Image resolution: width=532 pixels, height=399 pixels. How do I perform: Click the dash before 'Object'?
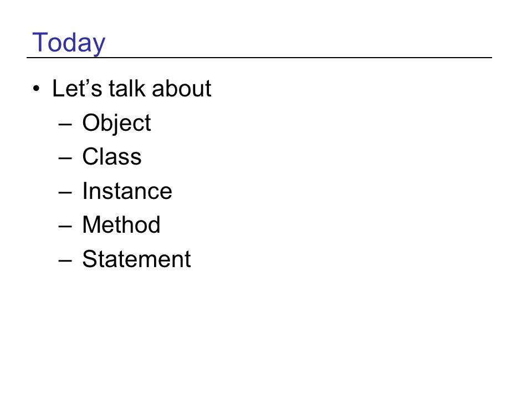coord(65,125)
